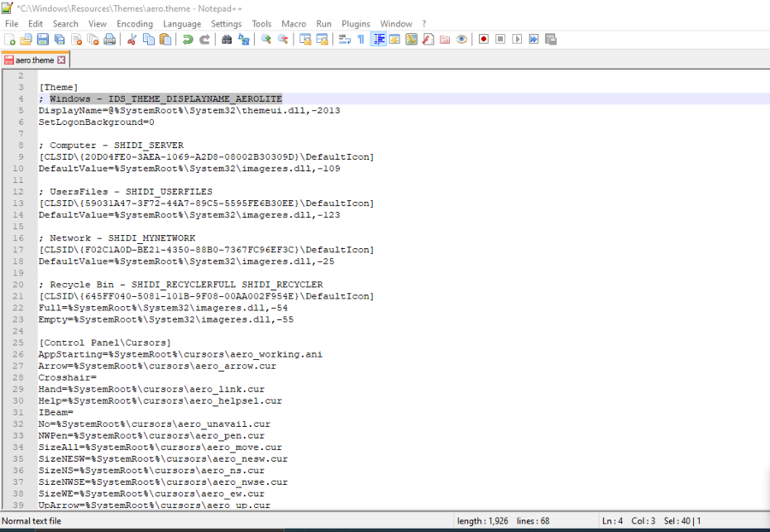The width and height of the screenshot is (770, 532).
Task: Open the Tools menu
Action: point(262,24)
